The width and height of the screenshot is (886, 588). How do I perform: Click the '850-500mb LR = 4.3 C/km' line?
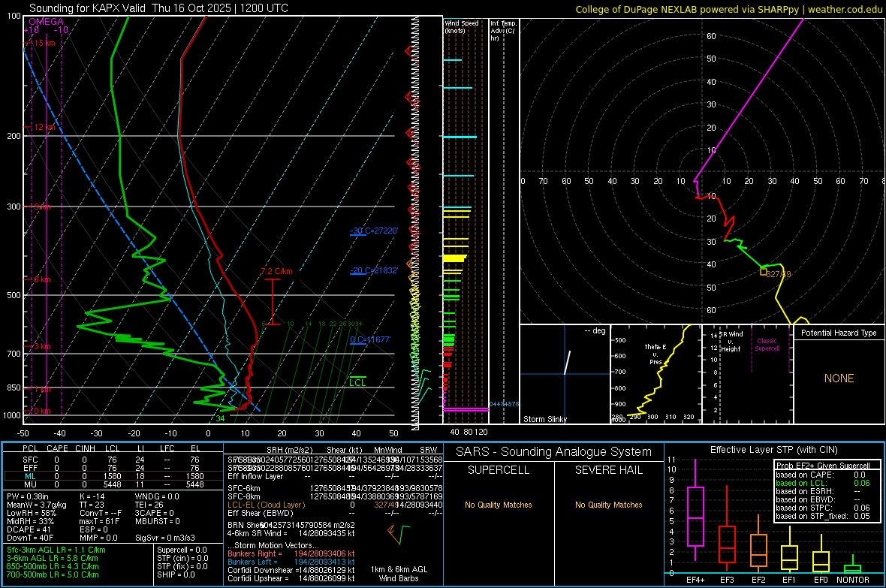(x=53, y=566)
